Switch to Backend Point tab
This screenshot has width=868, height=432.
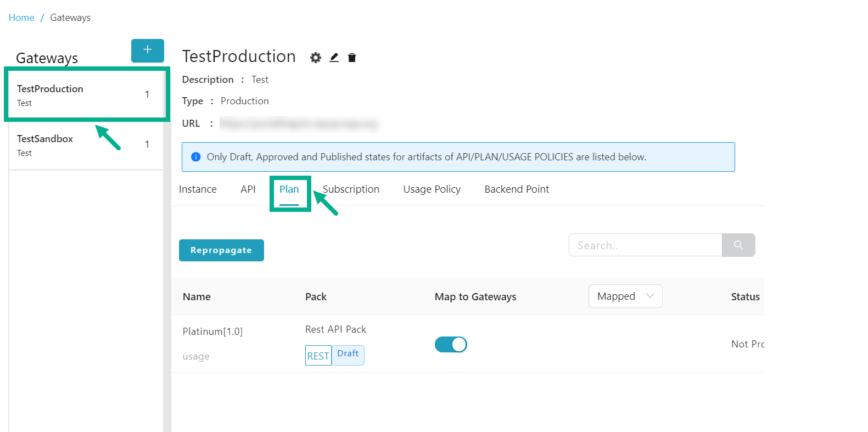[x=516, y=189]
